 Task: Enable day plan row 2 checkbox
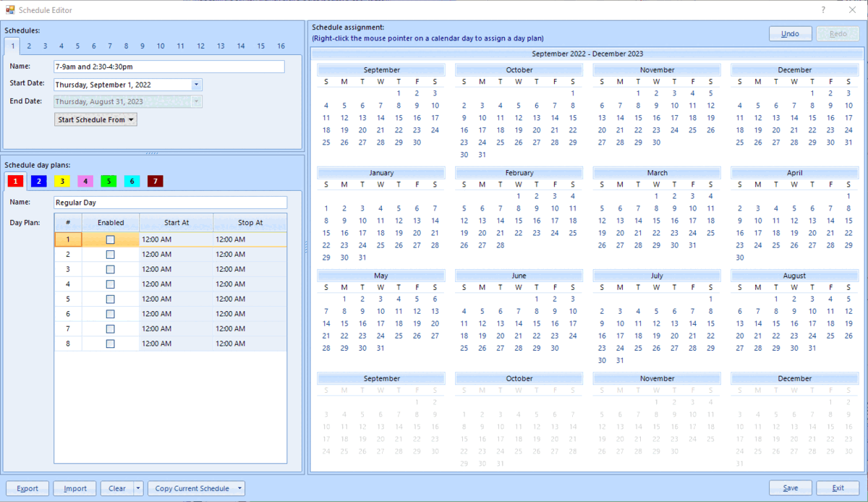click(110, 255)
